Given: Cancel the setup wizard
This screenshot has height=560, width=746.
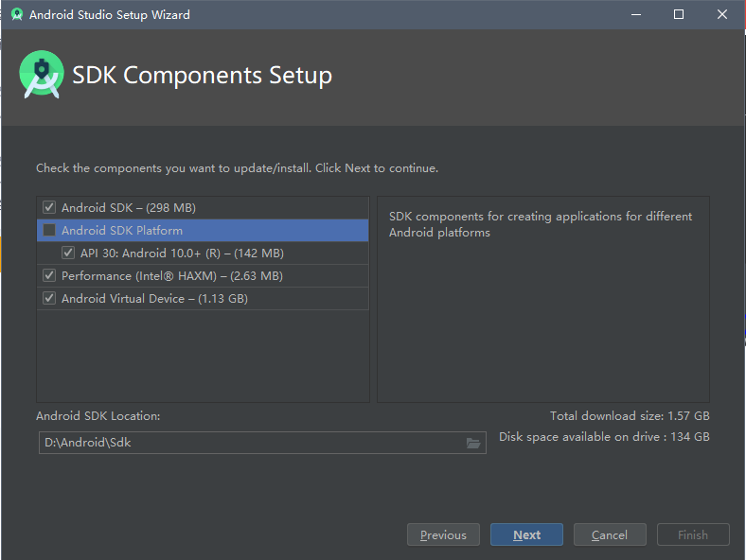Looking at the screenshot, I should pyautogui.click(x=610, y=534).
